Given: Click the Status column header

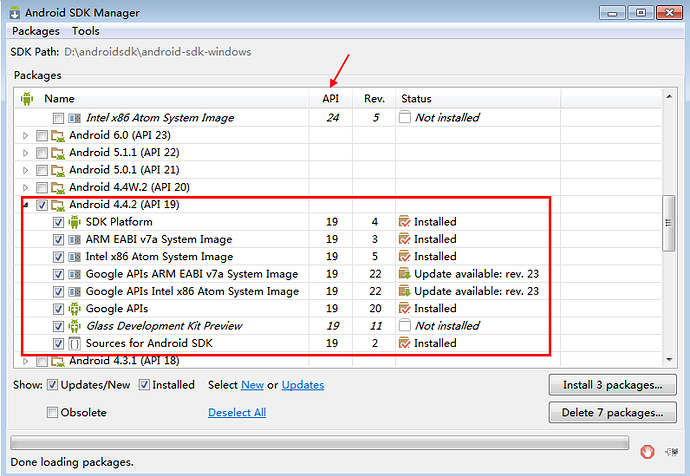Looking at the screenshot, I should tap(478, 99).
